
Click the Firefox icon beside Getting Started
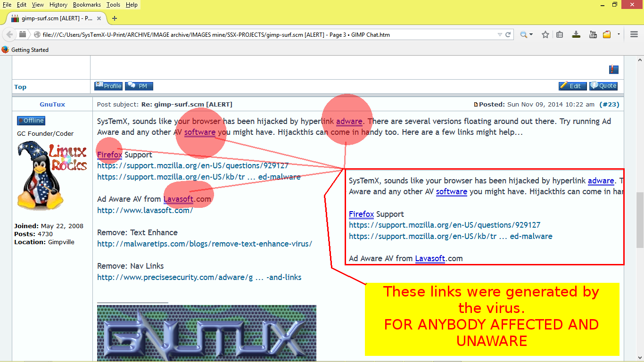(x=6, y=49)
